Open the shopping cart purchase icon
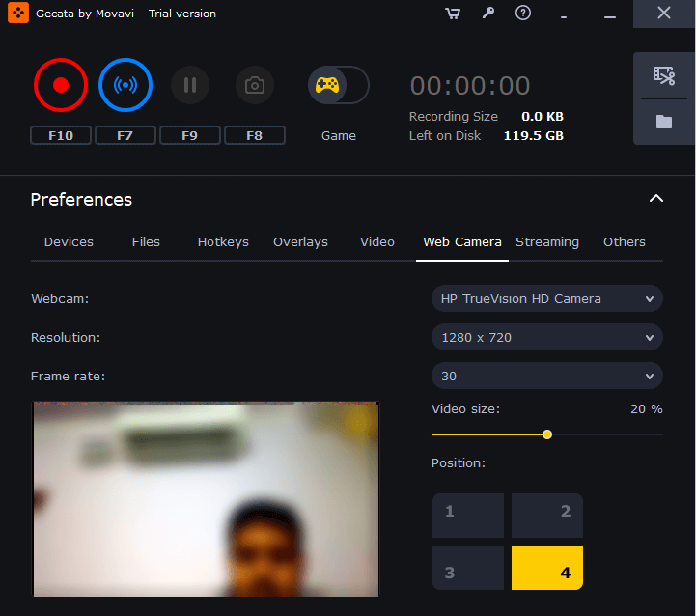 (453, 14)
